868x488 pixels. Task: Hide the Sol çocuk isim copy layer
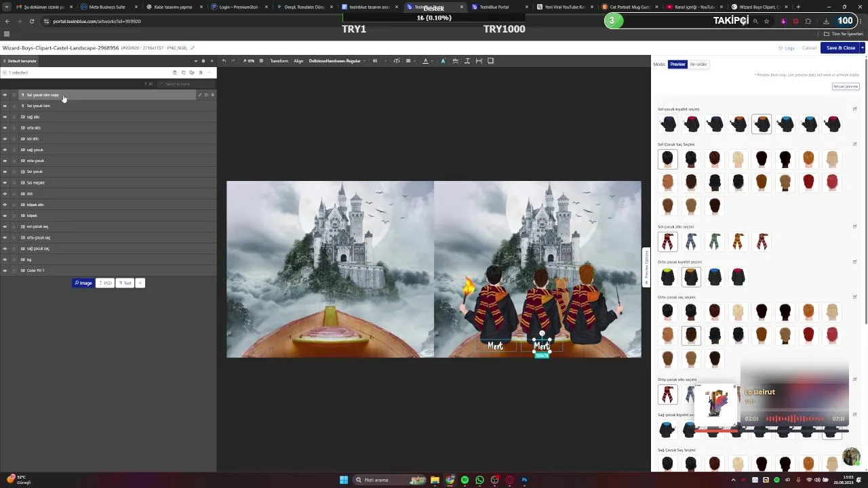pos(5,95)
